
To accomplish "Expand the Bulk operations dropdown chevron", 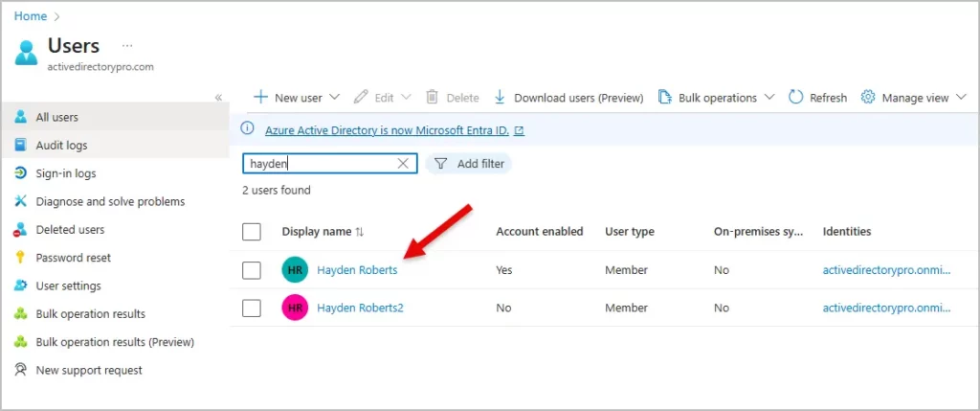I will (769, 97).
